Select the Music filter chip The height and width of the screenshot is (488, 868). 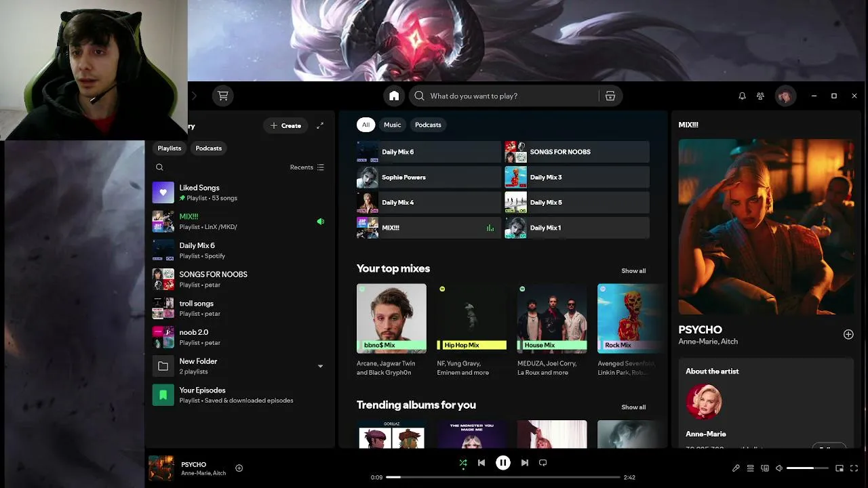tap(393, 125)
